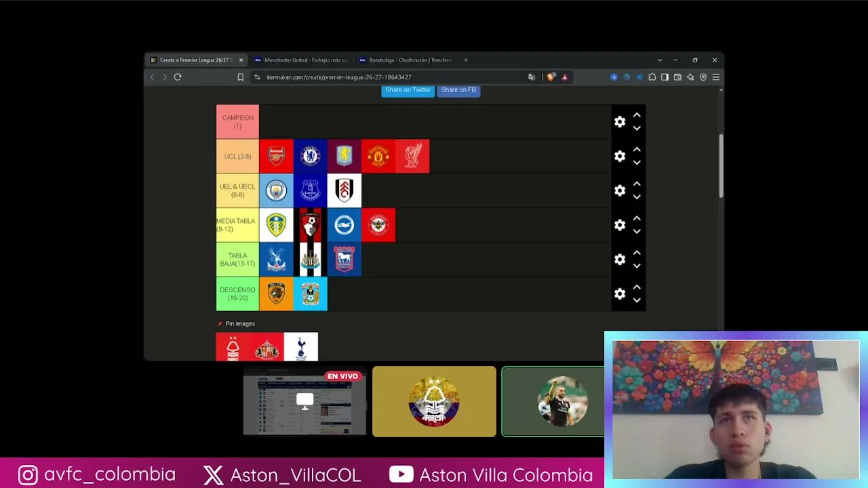Select the Fulham crest
Image resolution: width=868 pixels, height=488 pixels.
(344, 190)
